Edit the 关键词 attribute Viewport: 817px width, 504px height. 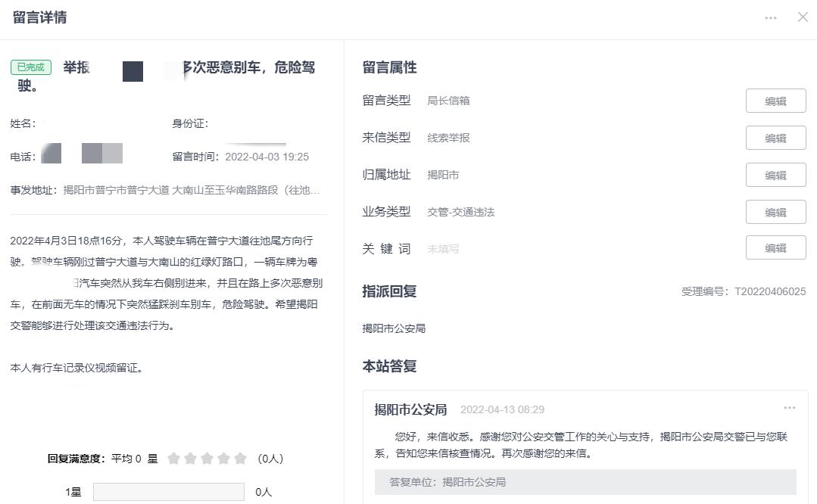[775, 247]
